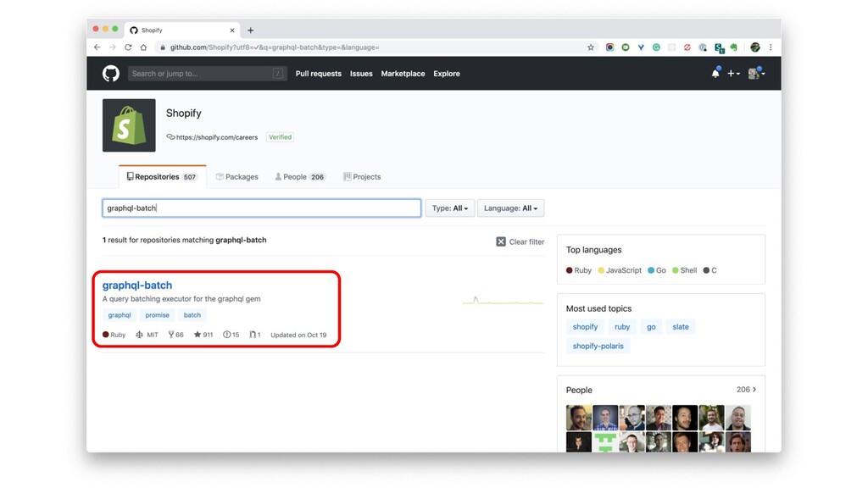Click Clear filter

point(520,241)
